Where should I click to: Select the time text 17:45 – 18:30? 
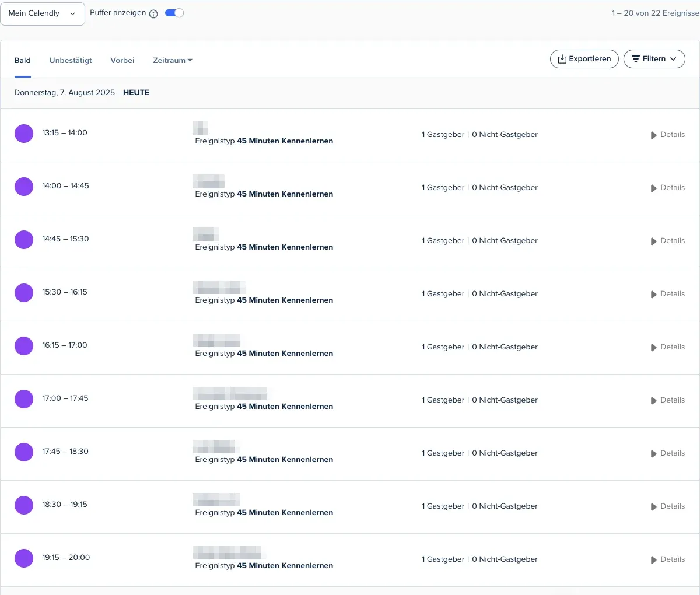[x=65, y=452]
